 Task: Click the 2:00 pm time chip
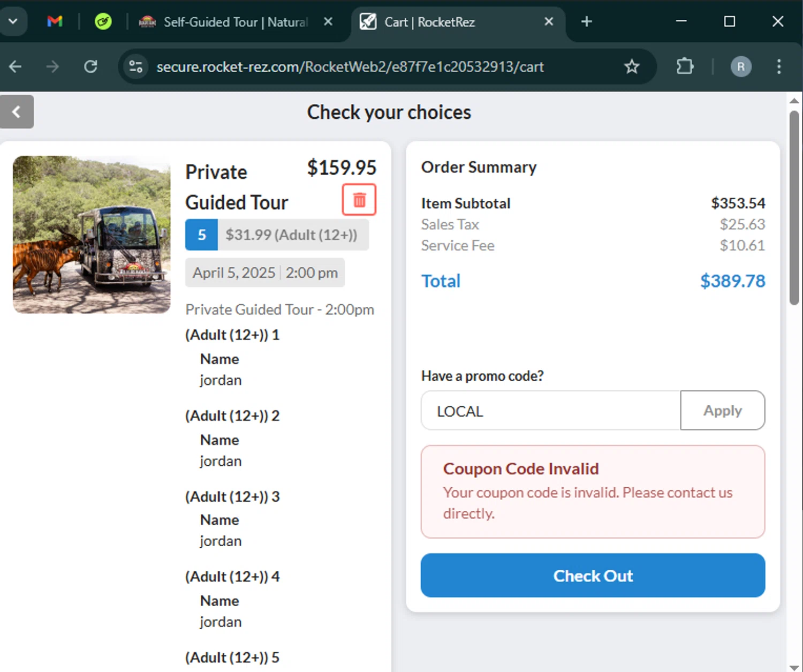click(312, 273)
